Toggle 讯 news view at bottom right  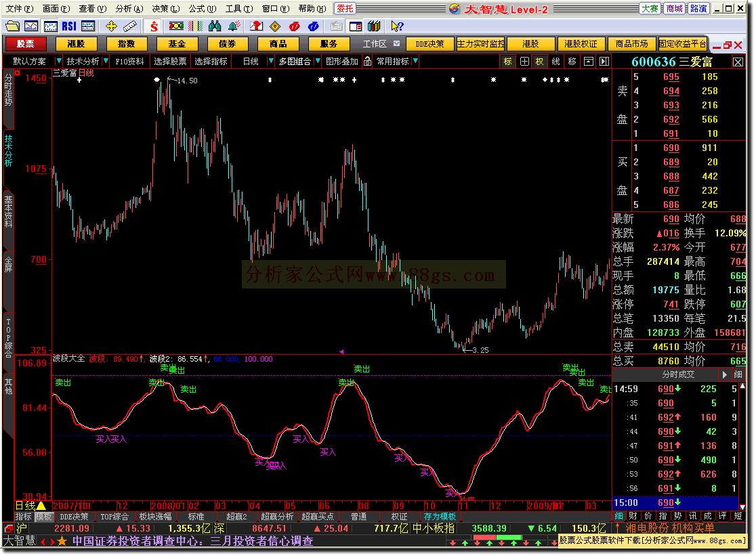(x=693, y=516)
